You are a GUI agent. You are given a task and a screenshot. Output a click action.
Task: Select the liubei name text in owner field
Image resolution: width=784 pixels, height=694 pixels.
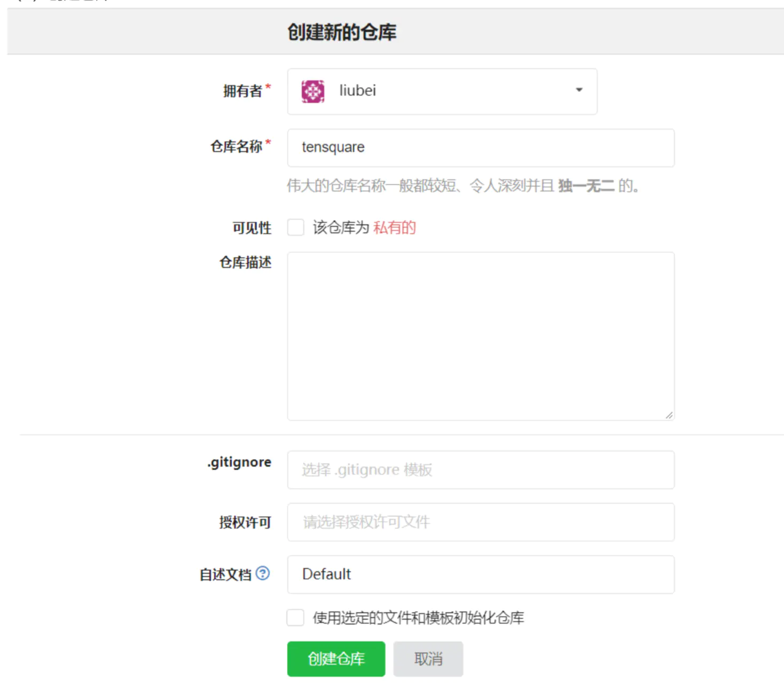(x=357, y=90)
